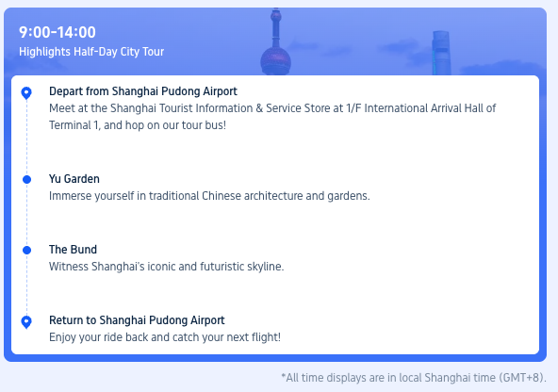Open The Bund stop title
The height and width of the screenshot is (392, 558).
(73, 250)
